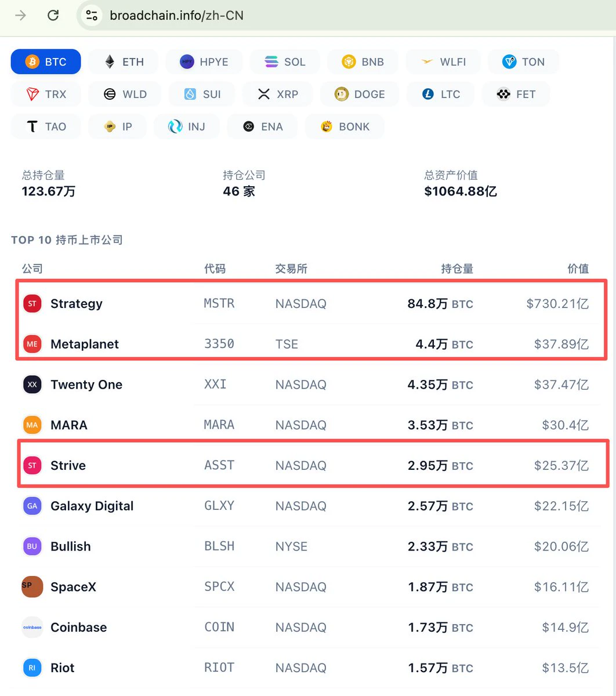The image size is (616, 696).
Task: View the IP coin tab
Action: [117, 126]
